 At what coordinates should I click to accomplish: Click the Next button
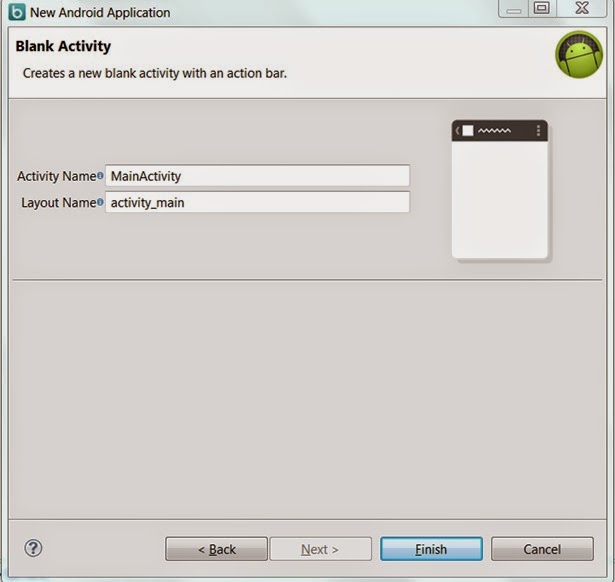click(320, 549)
